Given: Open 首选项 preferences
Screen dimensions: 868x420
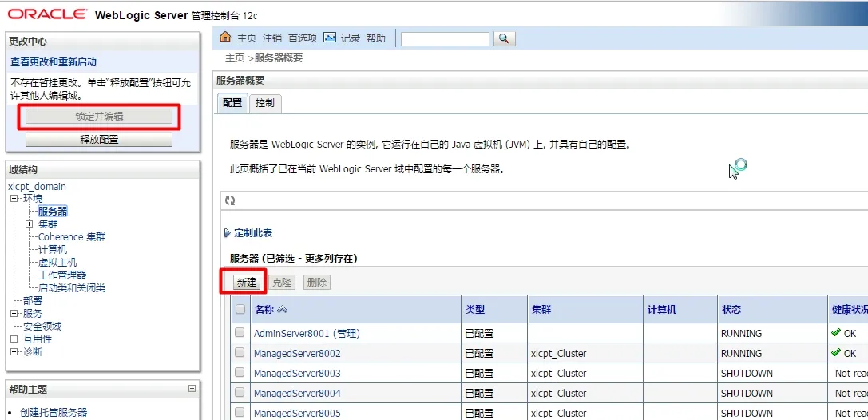Looking at the screenshot, I should 303,38.
